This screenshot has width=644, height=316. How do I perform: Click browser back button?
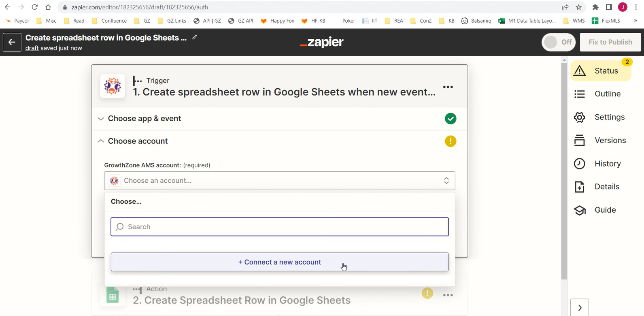click(8, 7)
